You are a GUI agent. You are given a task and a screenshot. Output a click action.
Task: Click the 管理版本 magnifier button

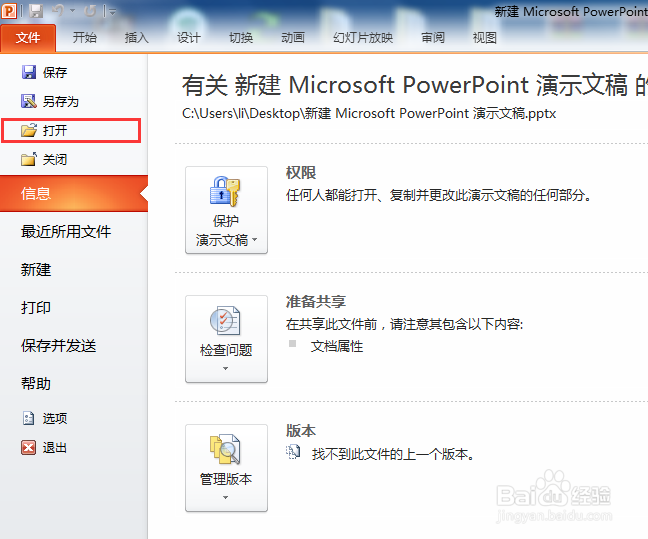(226, 468)
